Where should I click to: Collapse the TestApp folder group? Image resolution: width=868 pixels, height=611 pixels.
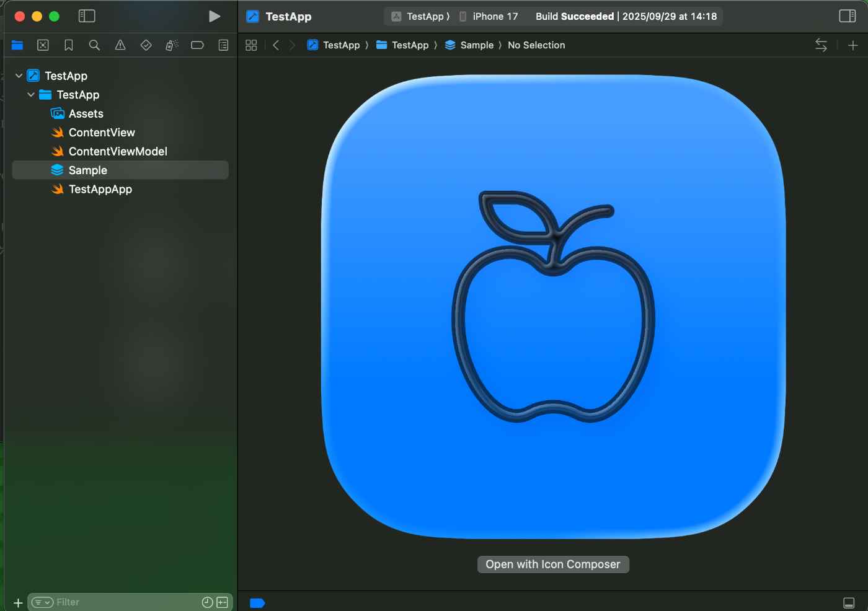(31, 95)
